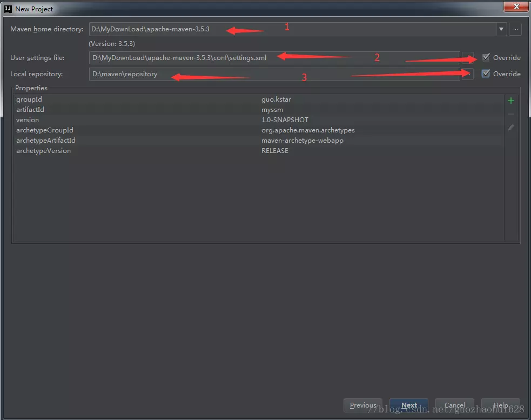Click the 1.0-SNAPSHOT value cell
The width and height of the screenshot is (531, 420).
pyautogui.click(x=285, y=119)
